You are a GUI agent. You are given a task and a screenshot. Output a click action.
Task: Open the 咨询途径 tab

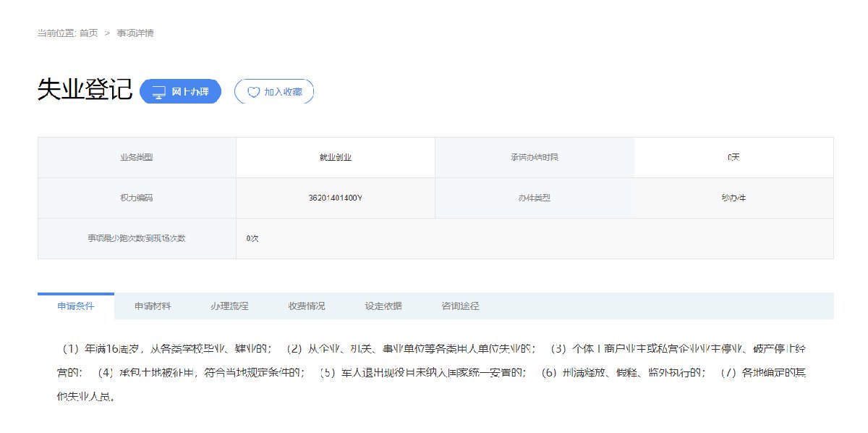click(x=460, y=306)
